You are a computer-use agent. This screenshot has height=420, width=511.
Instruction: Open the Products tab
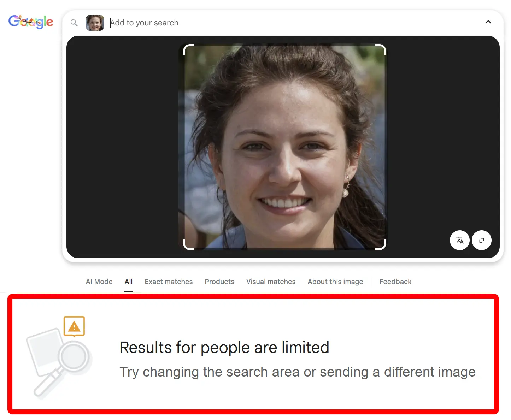pos(219,282)
